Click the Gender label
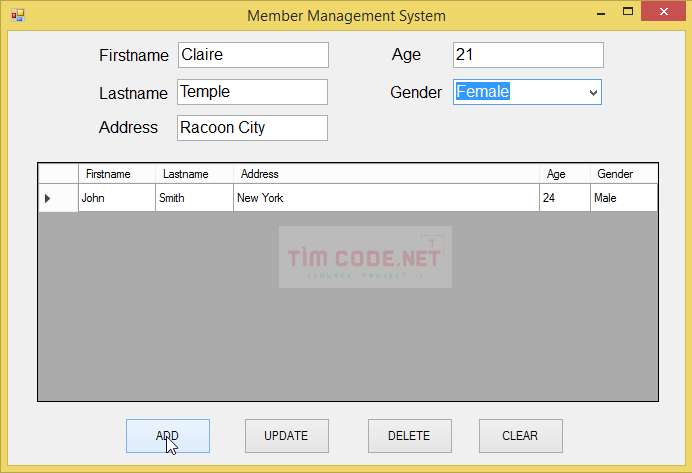This screenshot has height=473, width=692. pos(416,92)
